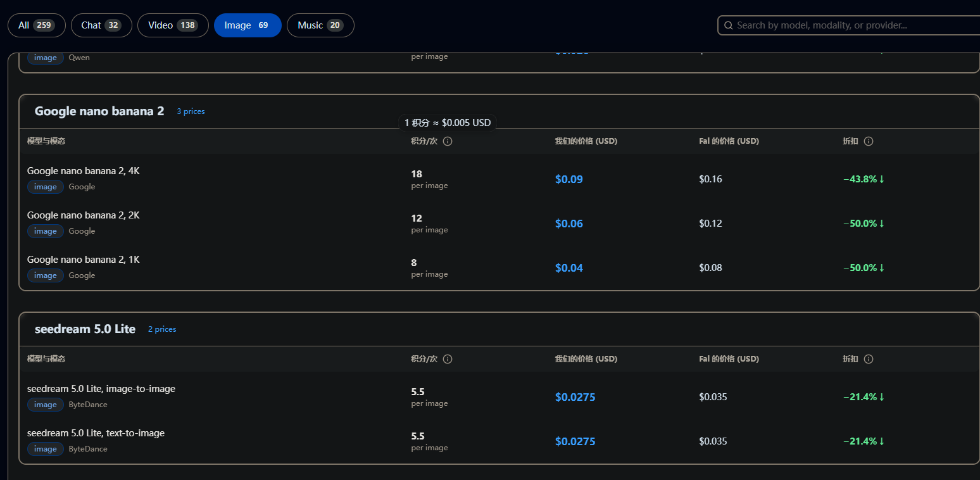Click the $0.04 price for Google nano banana 2, 1K

click(569, 268)
